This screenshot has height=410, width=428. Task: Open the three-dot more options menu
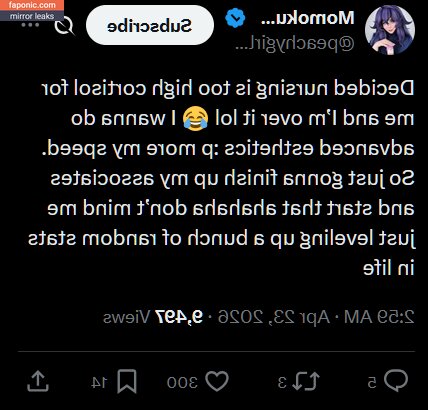click(30, 25)
